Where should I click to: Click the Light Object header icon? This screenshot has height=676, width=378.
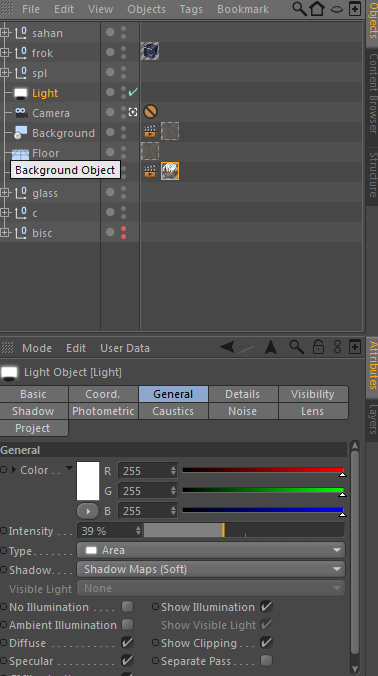point(9,372)
